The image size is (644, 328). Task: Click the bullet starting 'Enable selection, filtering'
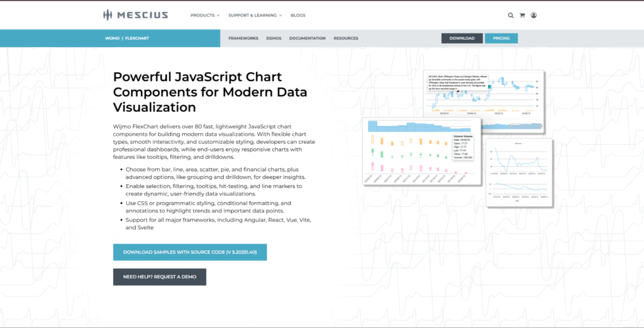tap(214, 190)
